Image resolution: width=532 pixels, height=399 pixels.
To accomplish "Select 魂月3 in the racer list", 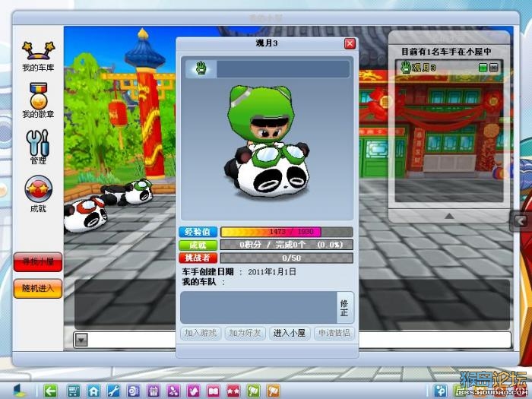I will [449, 68].
